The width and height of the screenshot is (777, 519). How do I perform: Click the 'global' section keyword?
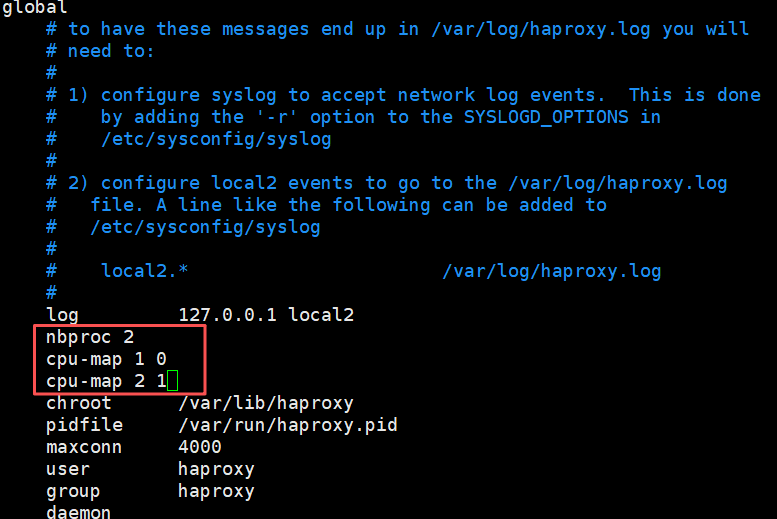click(x=34, y=7)
